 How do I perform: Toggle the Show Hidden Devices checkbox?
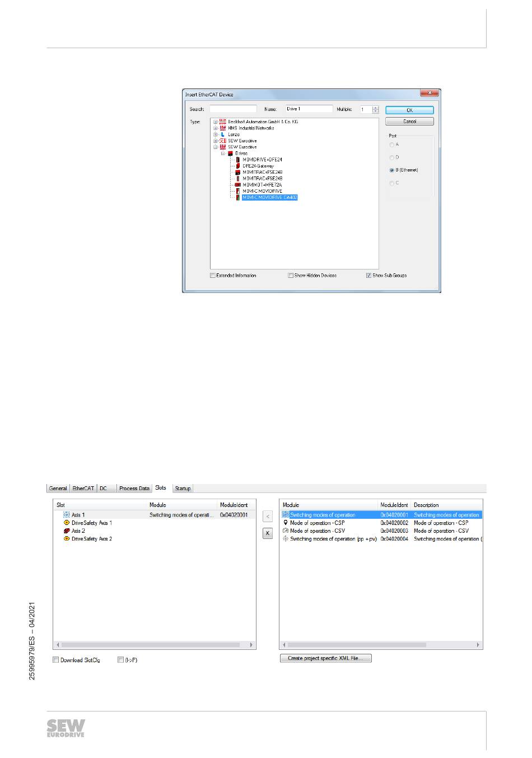point(291,276)
